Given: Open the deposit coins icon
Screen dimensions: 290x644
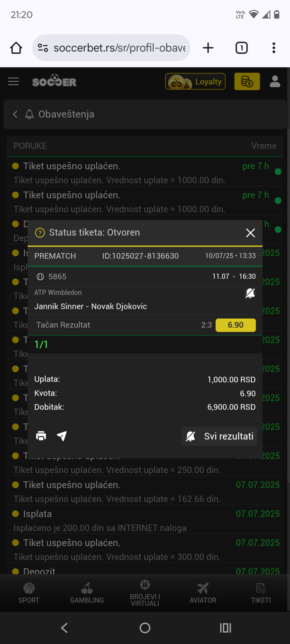Looking at the screenshot, I should pos(247,82).
